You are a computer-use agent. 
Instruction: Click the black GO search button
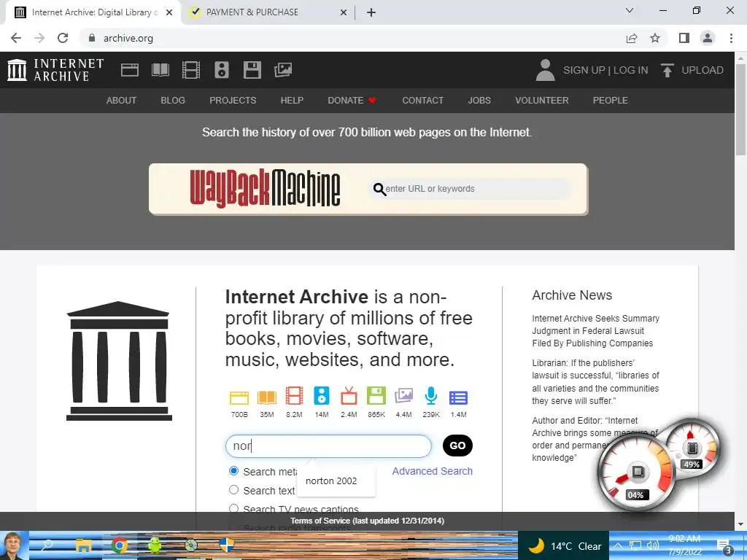[x=457, y=446]
